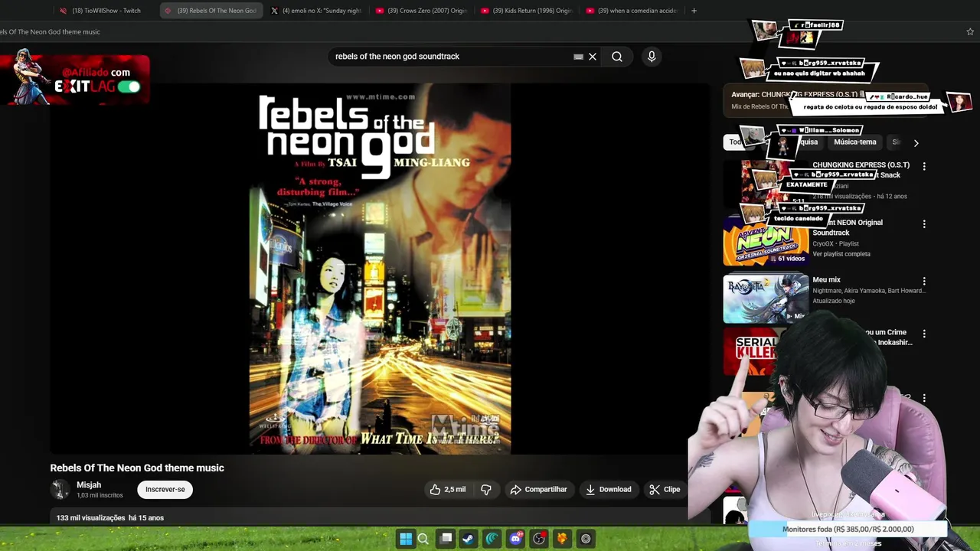
Task: Click the Download button
Action: pyautogui.click(x=609, y=490)
